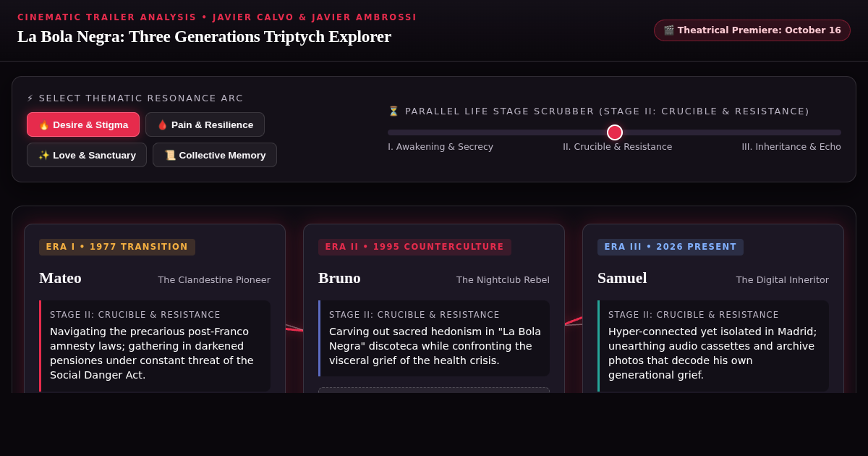This screenshot has height=456, width=868.
Task: Select the Desire & Stigma arc
Action: pos(83,124)
